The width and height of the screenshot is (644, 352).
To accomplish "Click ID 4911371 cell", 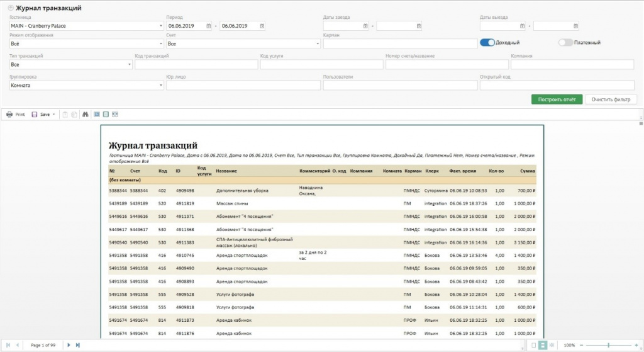I will point(185,216).
